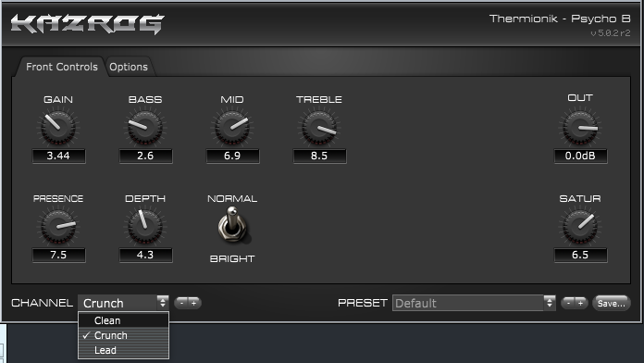Select the Front Controls tab
644x363 pixels.
pos(62,67)
